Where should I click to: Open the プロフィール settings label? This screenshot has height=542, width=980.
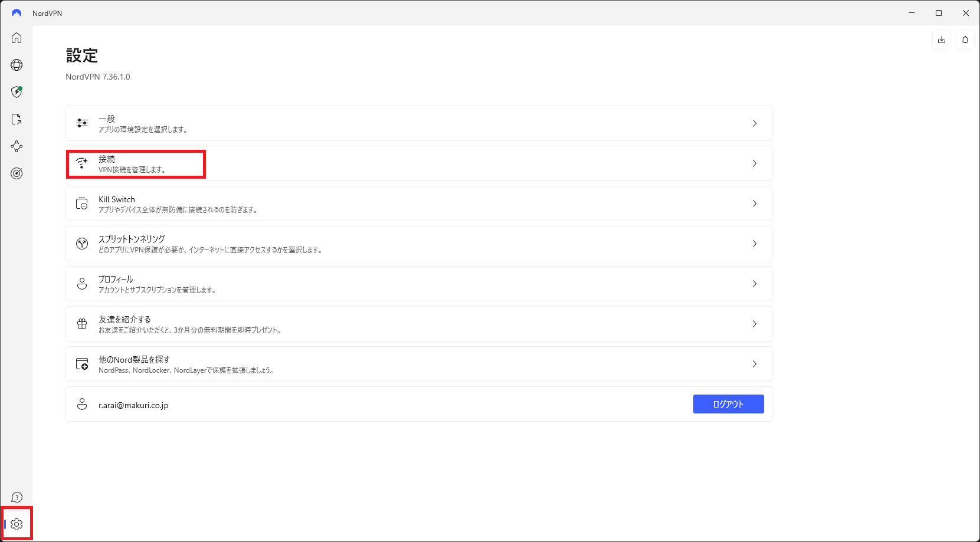tap(116, 280)
